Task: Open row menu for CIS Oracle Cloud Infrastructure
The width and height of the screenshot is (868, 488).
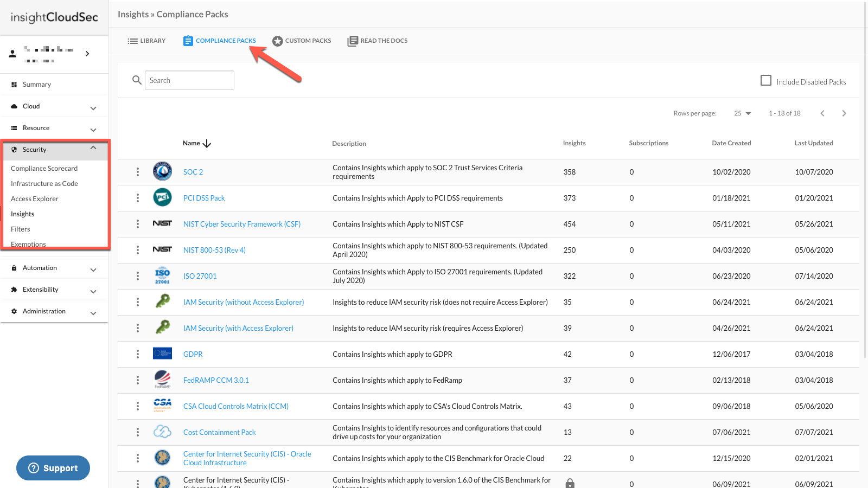Action: (138, 458)
